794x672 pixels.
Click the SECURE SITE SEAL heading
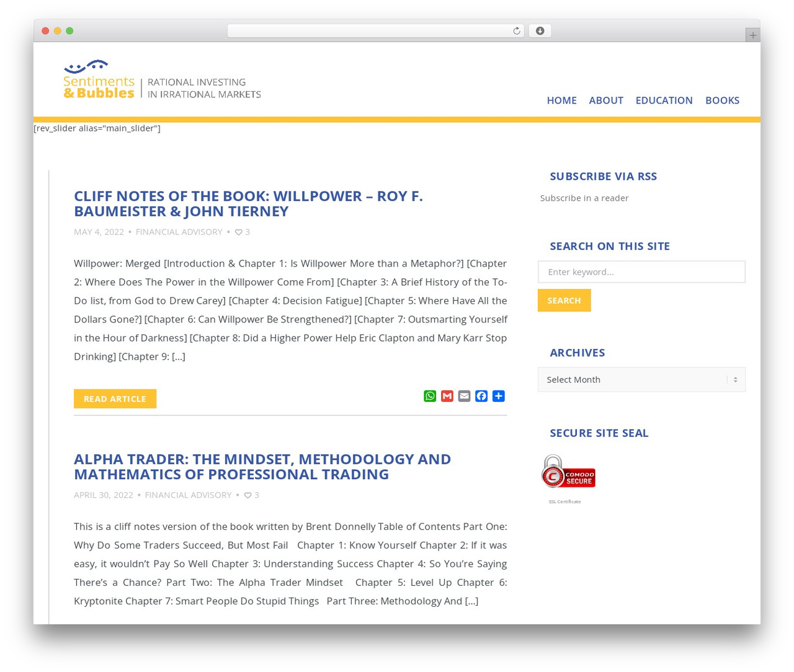[599, 433]
